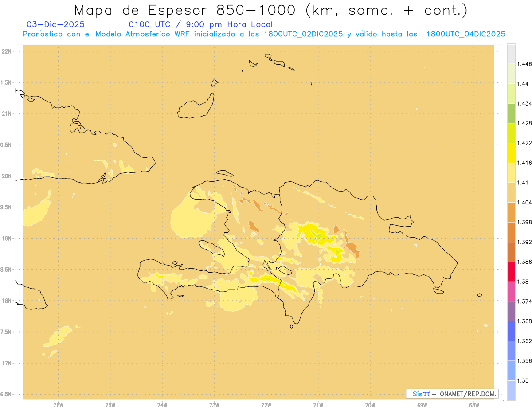
Task: Click the 17N latitude label
Action: point(7,363)
